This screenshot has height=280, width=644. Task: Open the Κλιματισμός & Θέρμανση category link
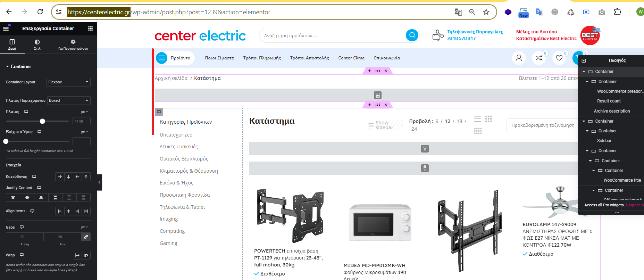coord(189,171)
